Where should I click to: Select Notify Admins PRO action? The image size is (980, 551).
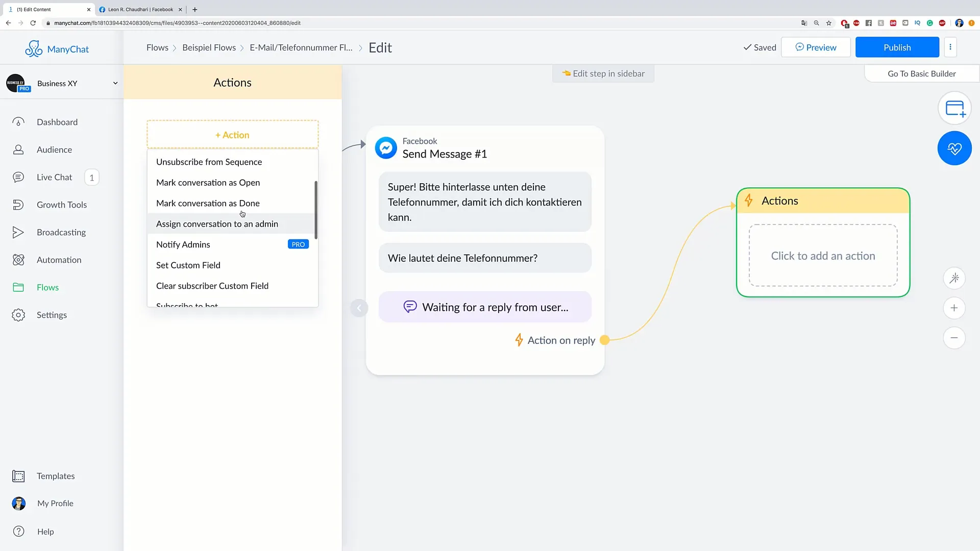pos(183,244)
